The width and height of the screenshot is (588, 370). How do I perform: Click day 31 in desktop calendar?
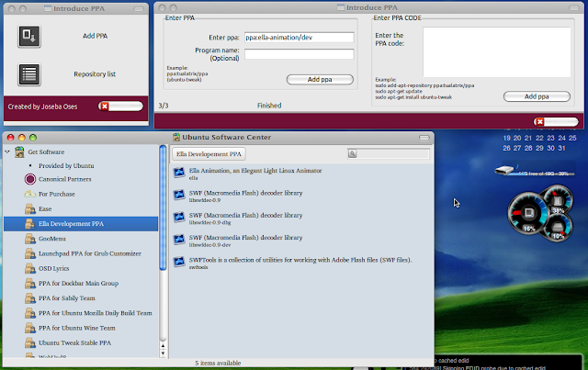pyautogui.click(x=561, y=148)
